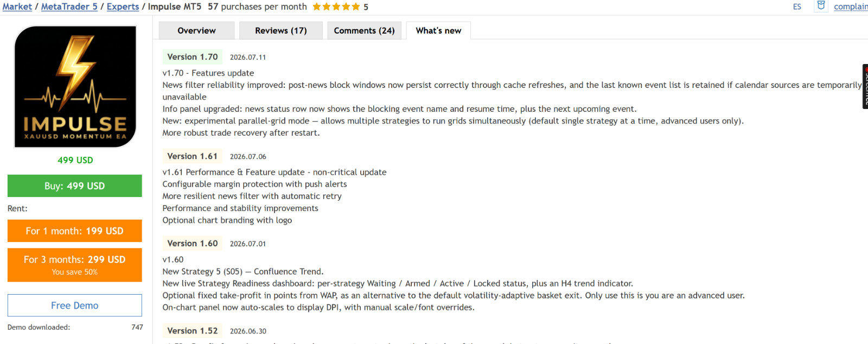
Task: Click the Version 1.70 label
Action: 193,57
